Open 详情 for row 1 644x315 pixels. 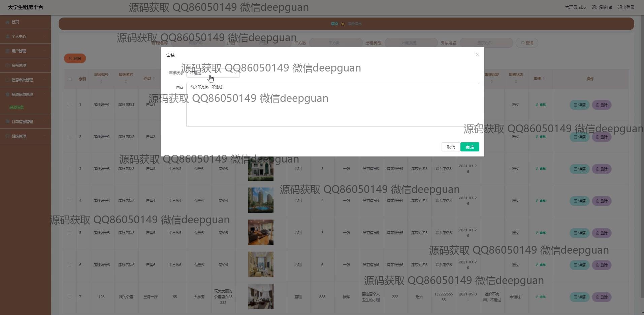click(x=579, y=105)
